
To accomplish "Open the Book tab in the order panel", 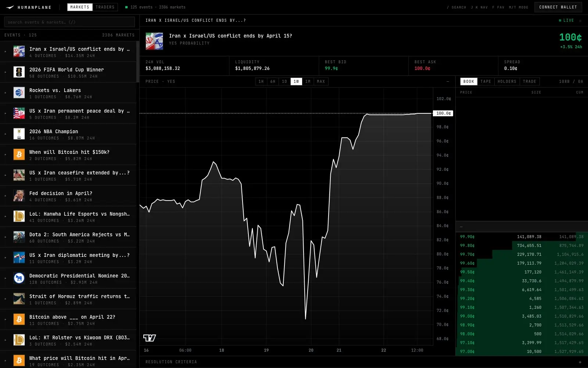I will (469, 82).
